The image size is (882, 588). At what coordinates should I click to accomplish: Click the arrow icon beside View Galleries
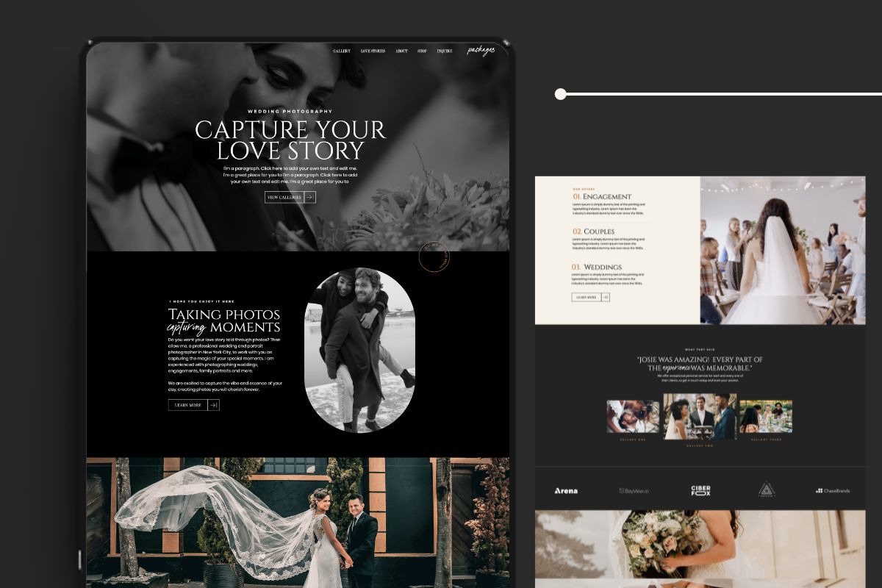coord(310,197)
